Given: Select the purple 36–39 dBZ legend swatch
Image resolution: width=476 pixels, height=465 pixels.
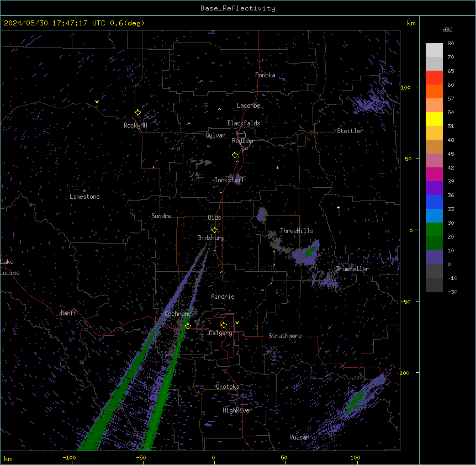Looking at the screenshot, I should click(x=434, y=188).
